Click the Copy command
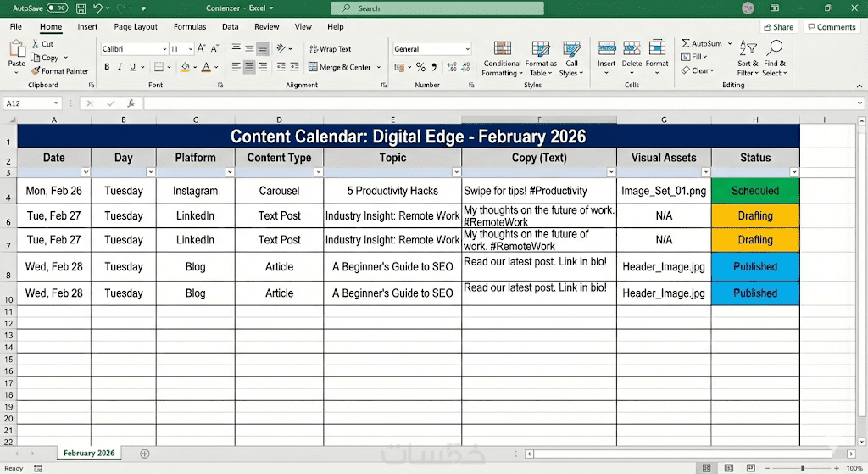Viewport: 868px width, 474px height. click(x=46, y=58)
